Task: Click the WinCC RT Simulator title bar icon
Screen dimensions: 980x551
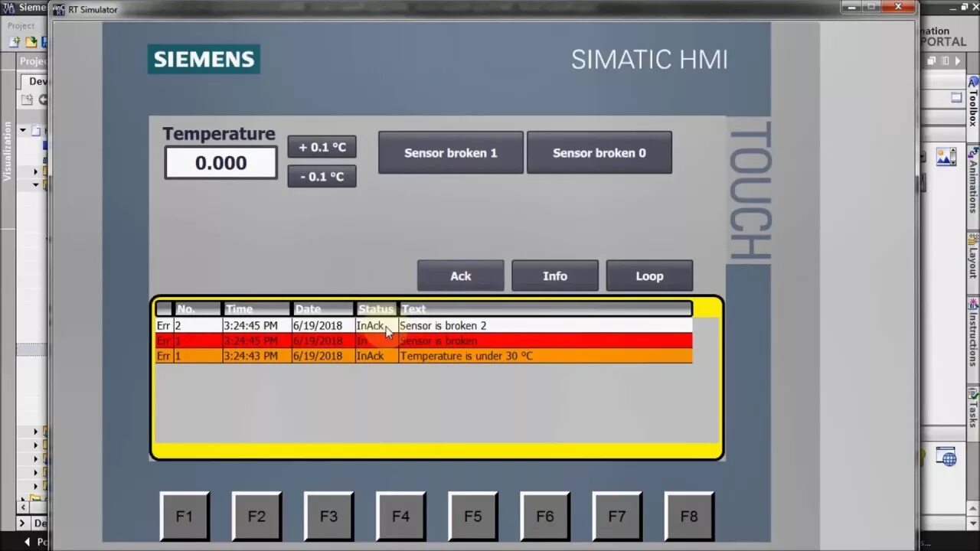Action: (59, 9)
